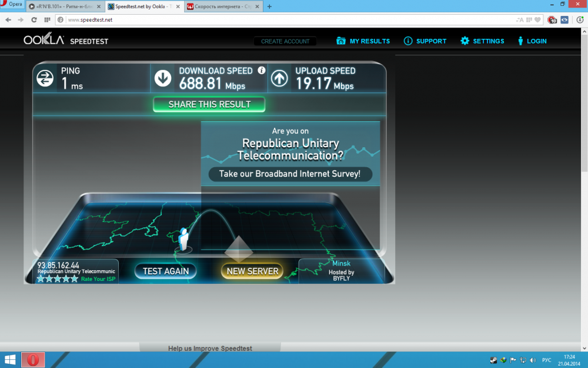Click the page scrollbar up arrow
Viewport: 588px width, 368px height.
point(584,32)
